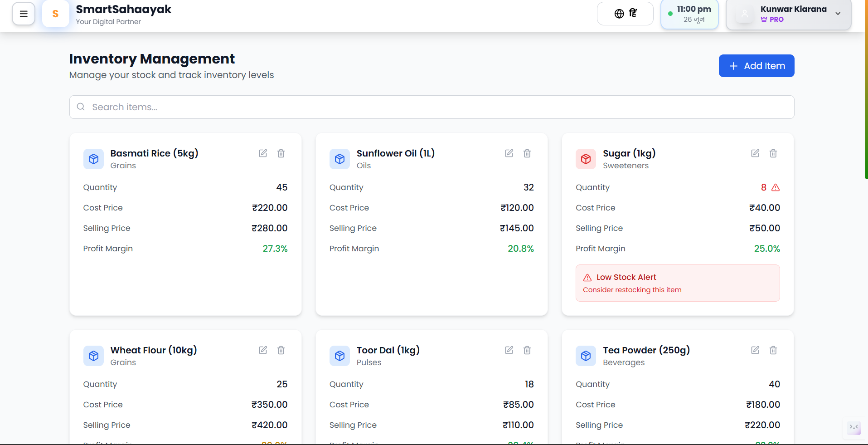The image size is (868, 445).
Task: Click the Toor Dal box icon
Action: (x=339, y=356)
